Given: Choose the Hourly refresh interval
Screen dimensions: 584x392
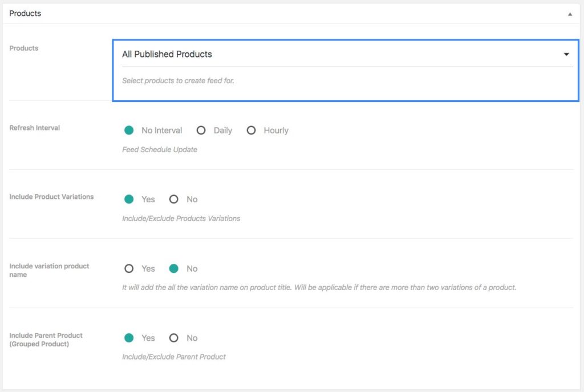Looking at the screenshot, I should [x=251, y=130].
